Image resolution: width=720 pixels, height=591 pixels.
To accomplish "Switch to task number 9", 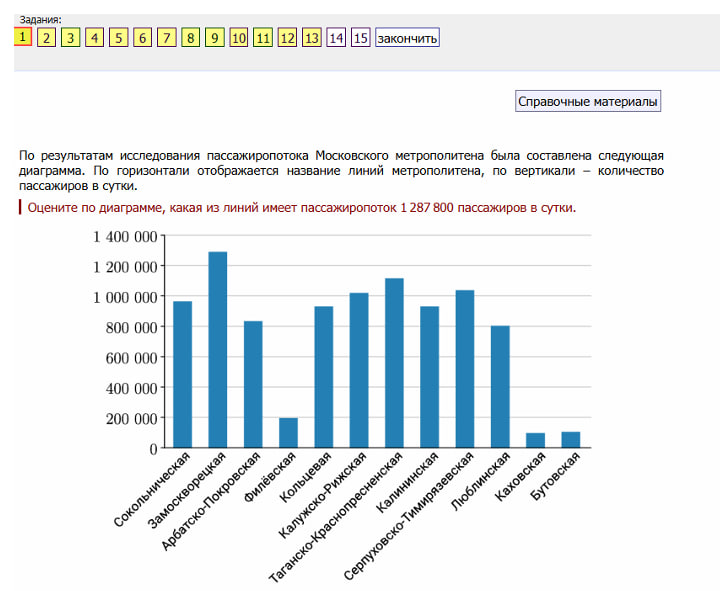I will click(214, 38).
